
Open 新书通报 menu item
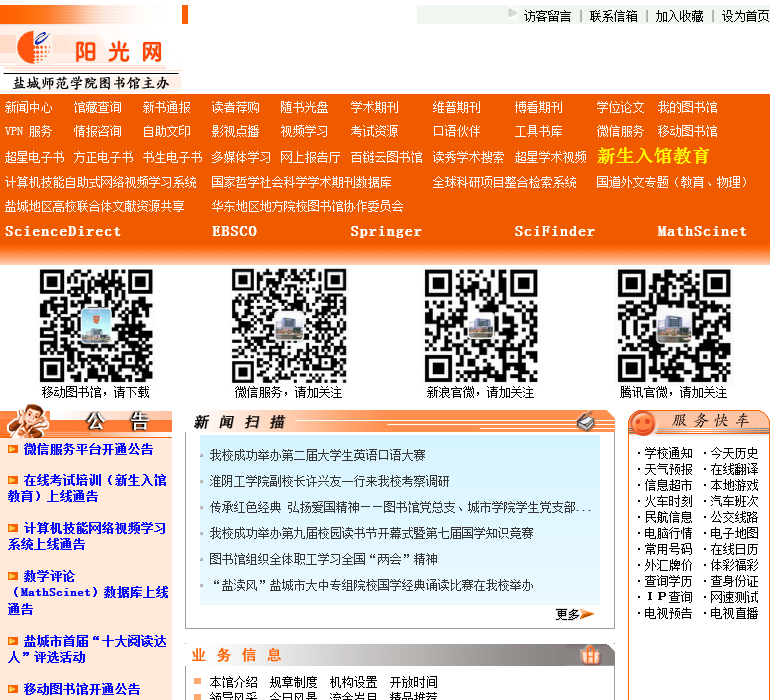pos(166,107)
